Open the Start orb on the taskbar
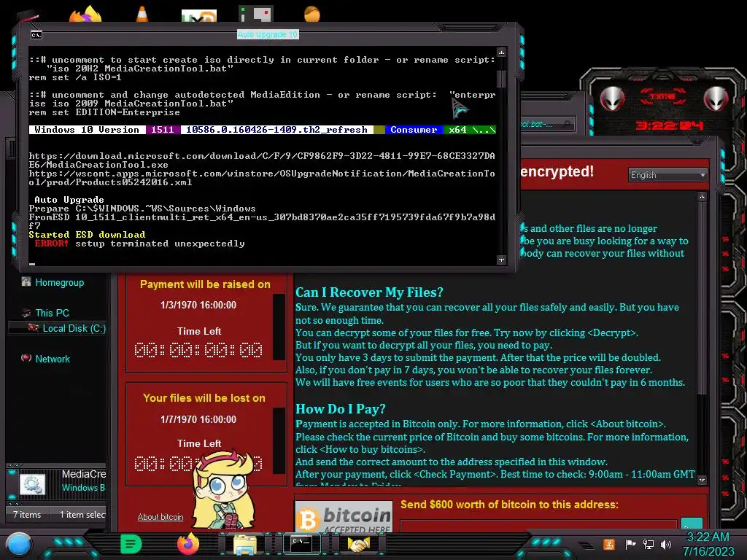The height and width of the screenshot is (560, 747). 18,545
